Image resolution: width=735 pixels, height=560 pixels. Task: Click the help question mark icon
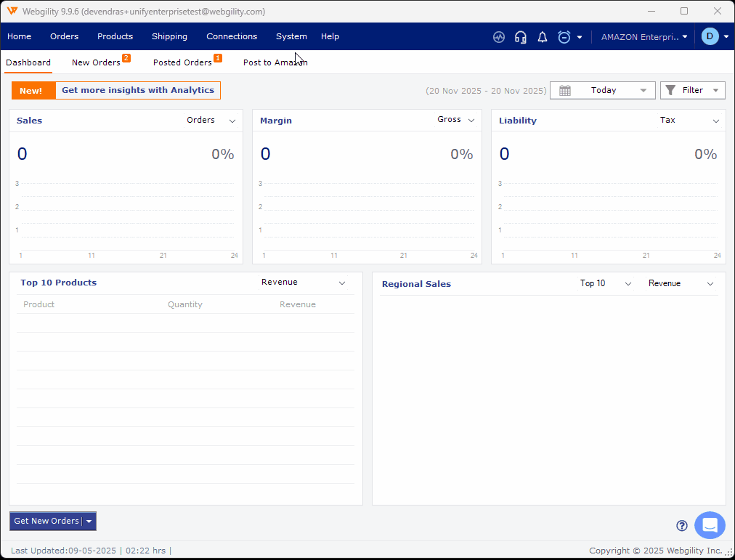click(x=681, y=526)
